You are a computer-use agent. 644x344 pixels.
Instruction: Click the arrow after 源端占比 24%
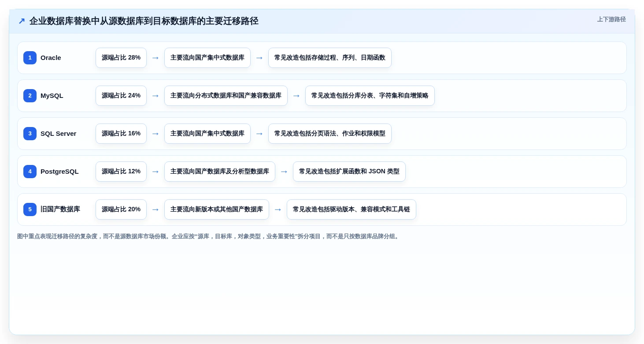tap(155, 96)
